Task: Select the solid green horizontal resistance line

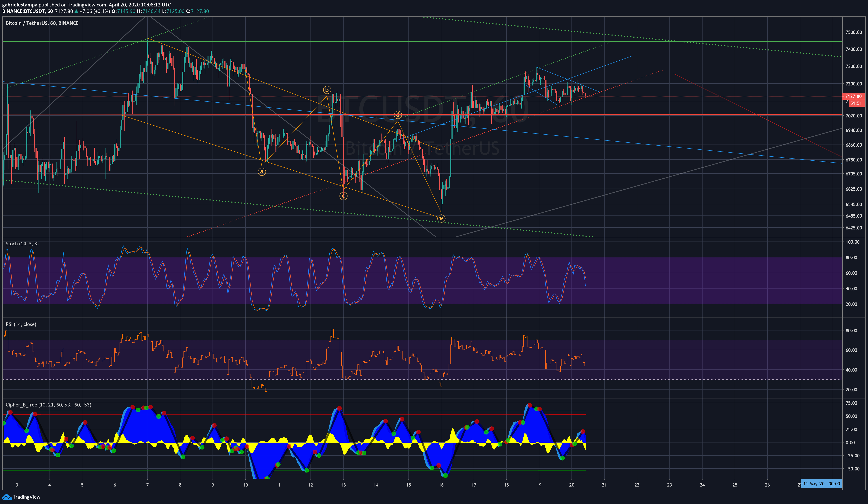Action: click(x=422, y=41)
